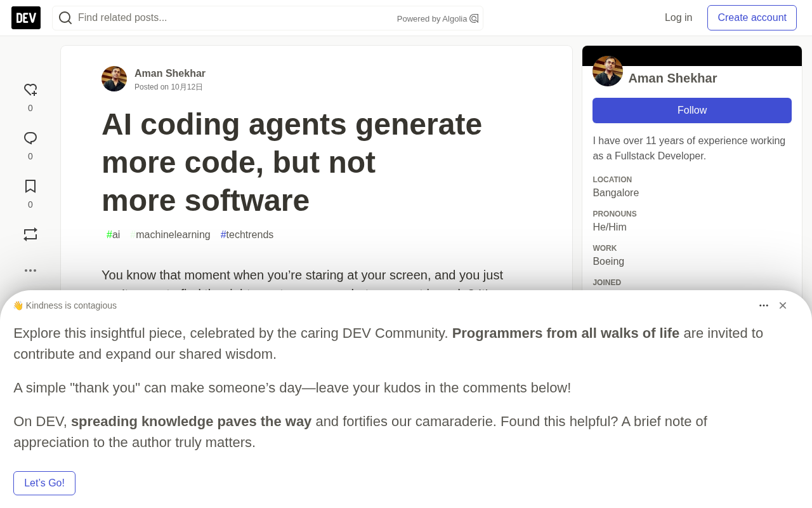This screenshot has width=812, height=508.
Task: Click bold text 'Programmers from all walks of life'
Action: click(566, 333)
